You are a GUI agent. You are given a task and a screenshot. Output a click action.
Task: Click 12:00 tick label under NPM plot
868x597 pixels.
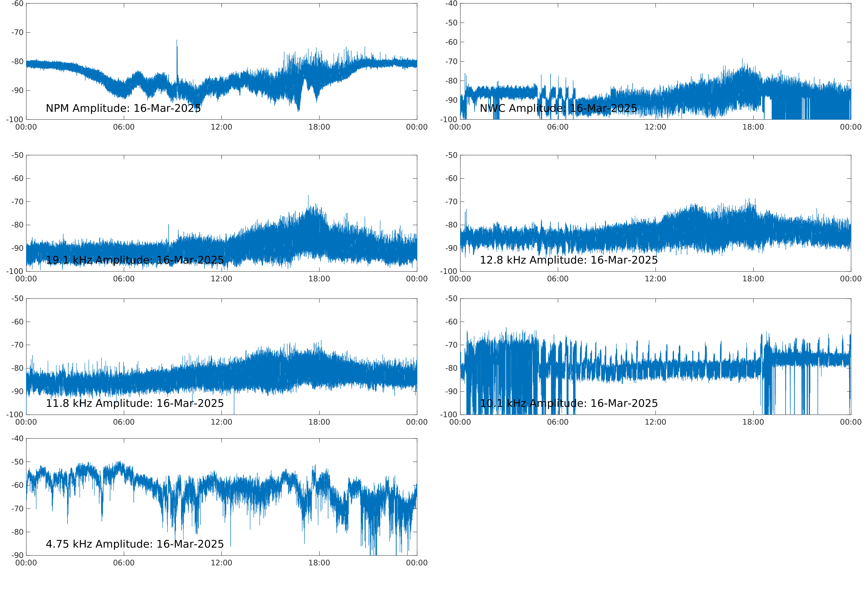221,127
